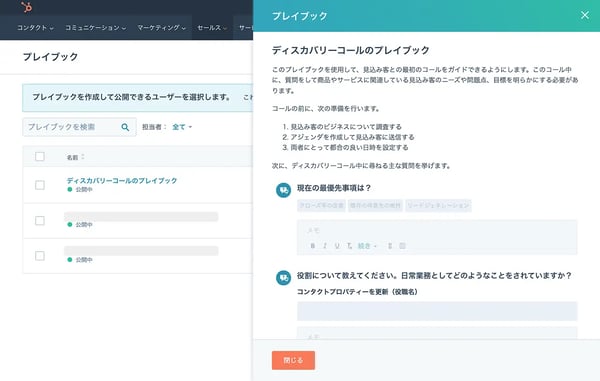The image size is (600, 381).
Task: Sort table by 名前 column arrows
Action: [83, 157]
